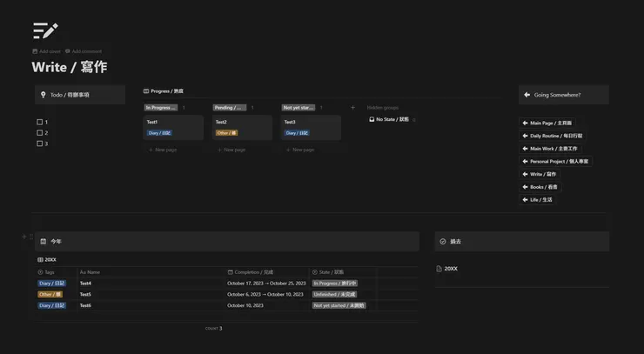Click the lightbulb icon in Todo callout
Screen dimensions: 644x354
(44, 95)
